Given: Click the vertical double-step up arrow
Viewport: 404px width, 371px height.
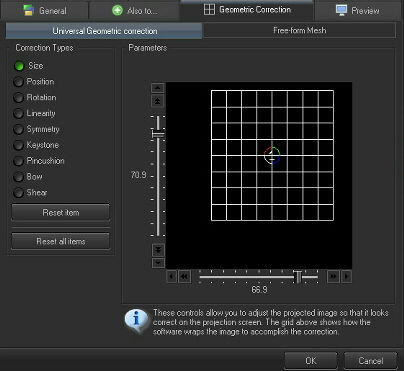Looking at the screenshot, I should [158, 101].
